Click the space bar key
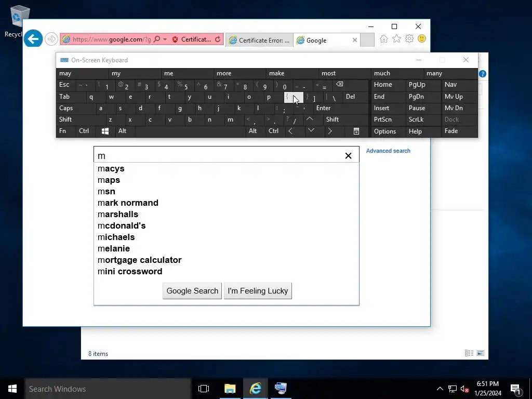 [190, 131]
